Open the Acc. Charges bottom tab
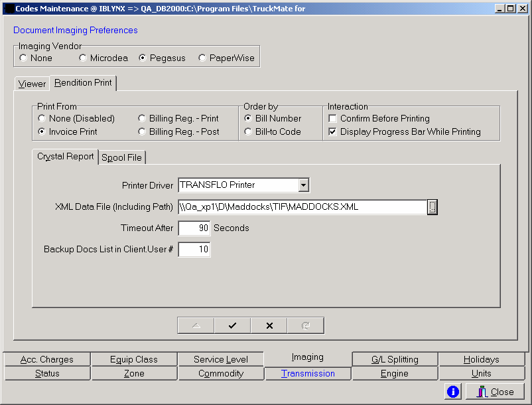This screenshot has width=532, height=405. [47, 359]
